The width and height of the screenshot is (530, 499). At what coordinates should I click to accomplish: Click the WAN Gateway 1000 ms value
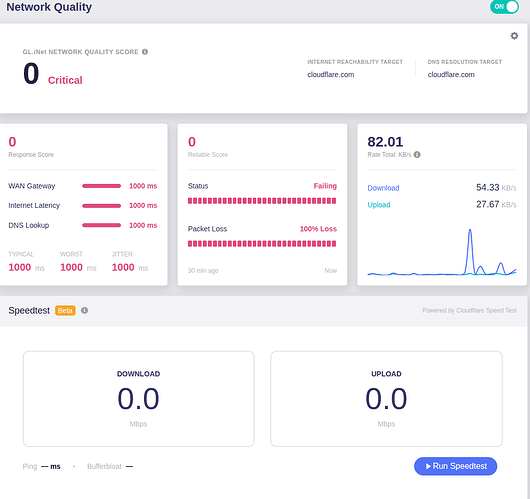pos(143,186)
